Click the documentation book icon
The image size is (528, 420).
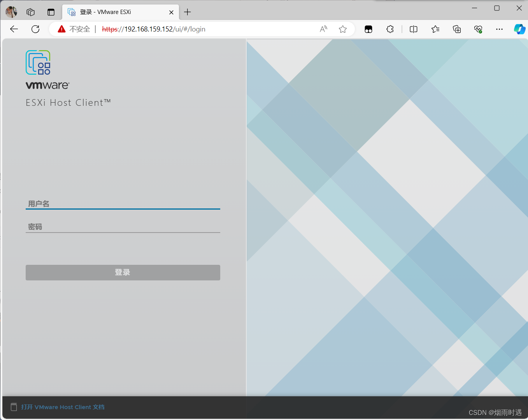pyautogui.click(x=14, y=407)
